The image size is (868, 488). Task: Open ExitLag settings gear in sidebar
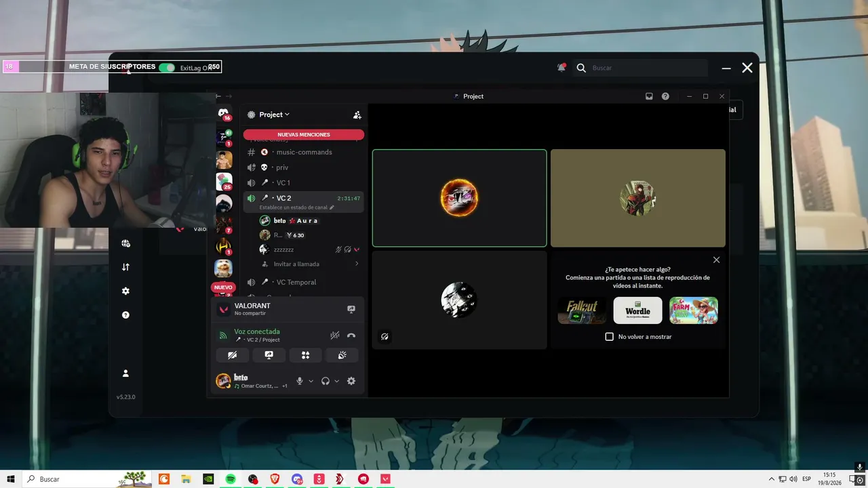[125, 291]
